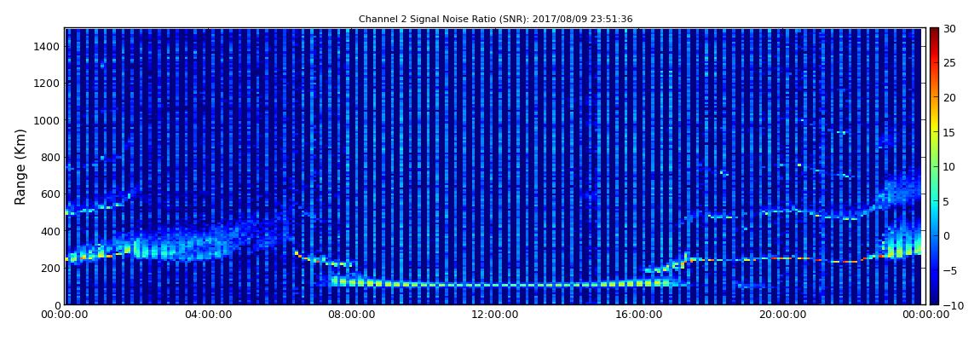Click the 1000 y-axis tick label
980x347 pixels.
(x=46, y=120)
